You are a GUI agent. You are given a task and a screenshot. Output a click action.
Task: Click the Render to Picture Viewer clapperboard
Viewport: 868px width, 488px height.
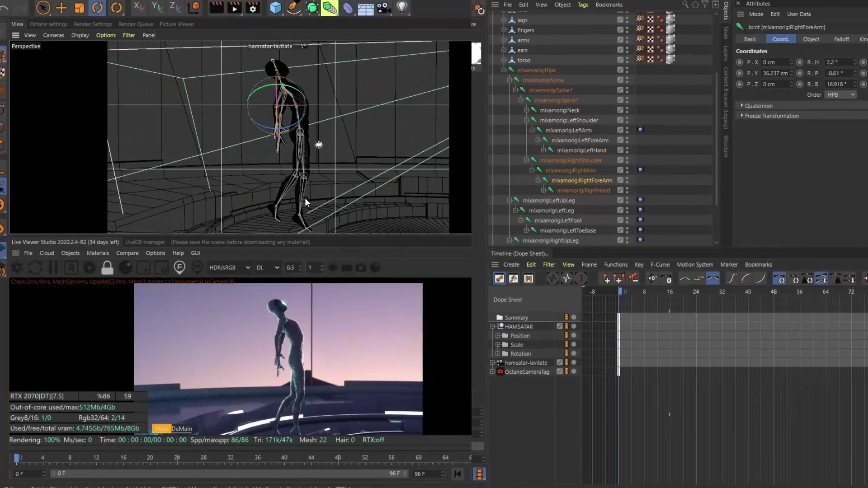235,8
